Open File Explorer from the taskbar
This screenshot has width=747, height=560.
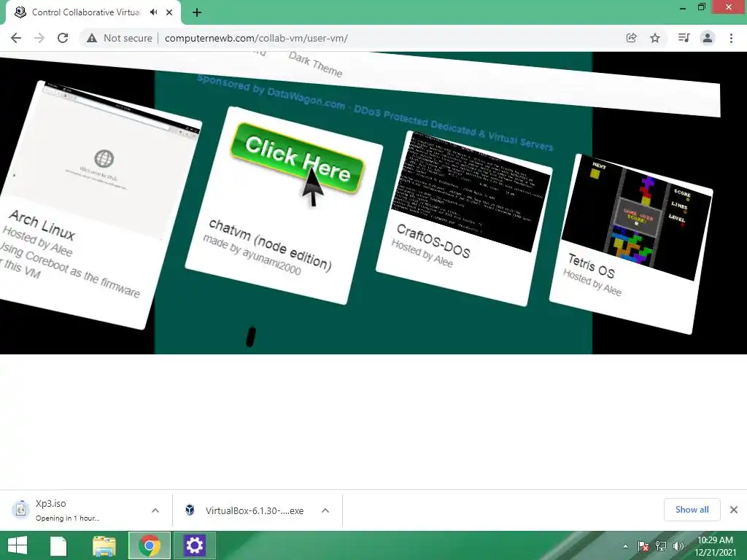104,545
